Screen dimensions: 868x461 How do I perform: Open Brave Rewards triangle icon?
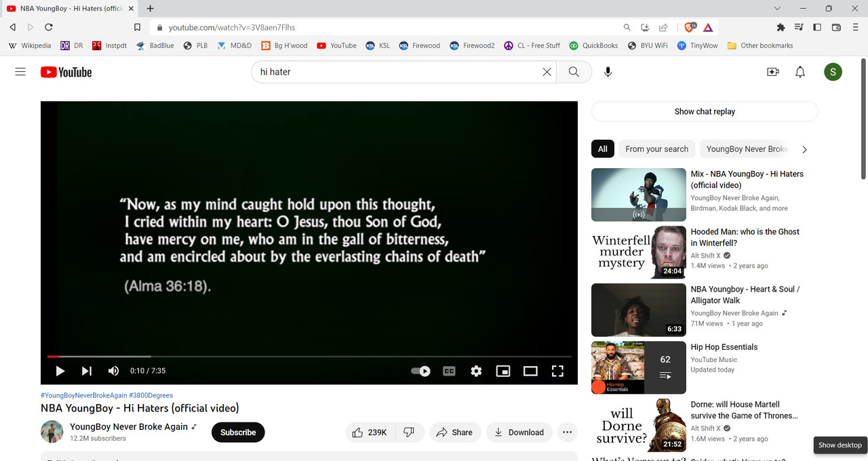(x=708, y=27)
